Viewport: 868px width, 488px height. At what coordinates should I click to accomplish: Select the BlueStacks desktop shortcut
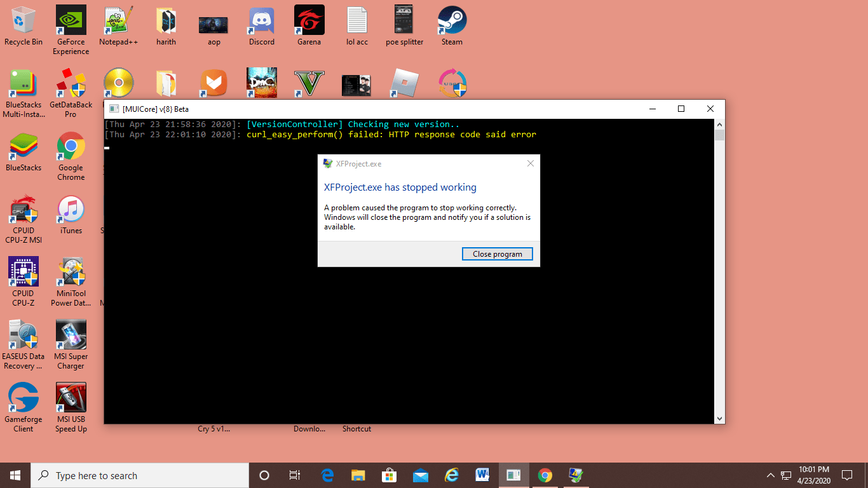[x=24, y=152]
